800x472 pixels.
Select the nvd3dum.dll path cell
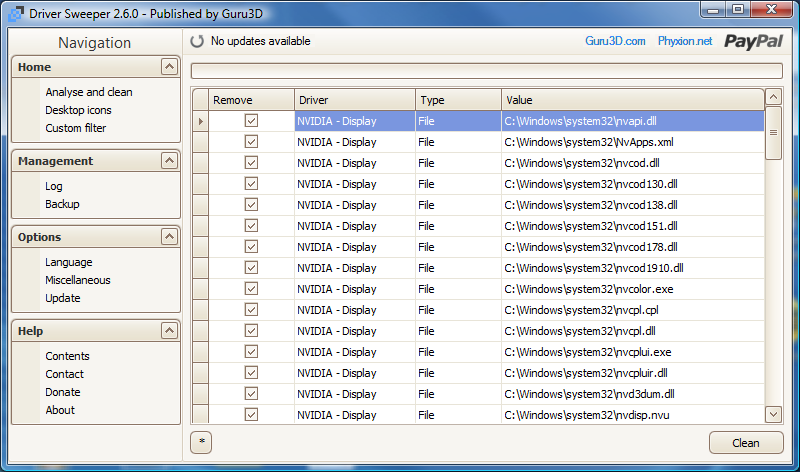[633, 394]
